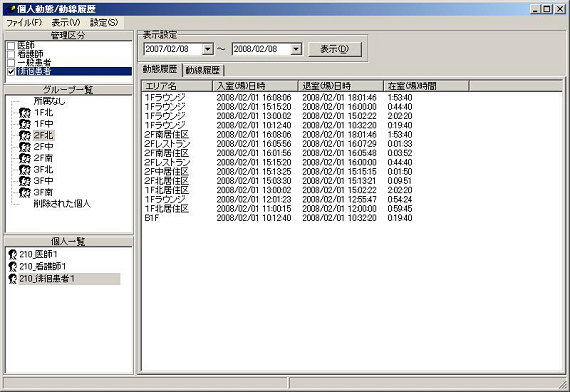This screenshot has height=392, width=570.
Task: Click the person icon beside 3F北 group
Action: (24, 170)
